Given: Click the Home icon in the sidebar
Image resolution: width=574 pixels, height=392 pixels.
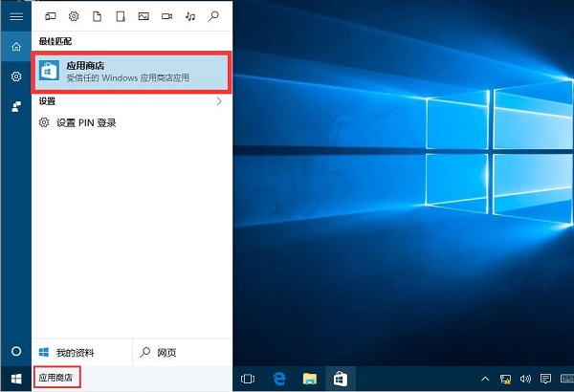Looking at the screenshot, I should click(x=15, y=47).
